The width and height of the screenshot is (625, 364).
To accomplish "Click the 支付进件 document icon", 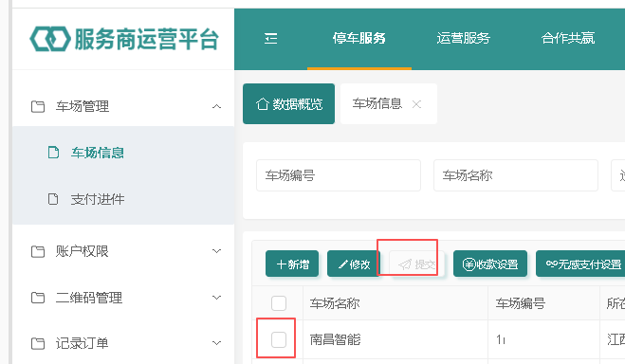I will point(53,199).
